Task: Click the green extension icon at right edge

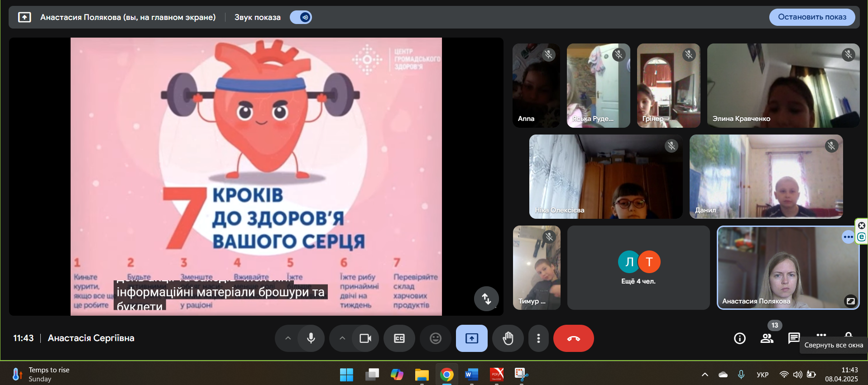Action: point(861,237)
